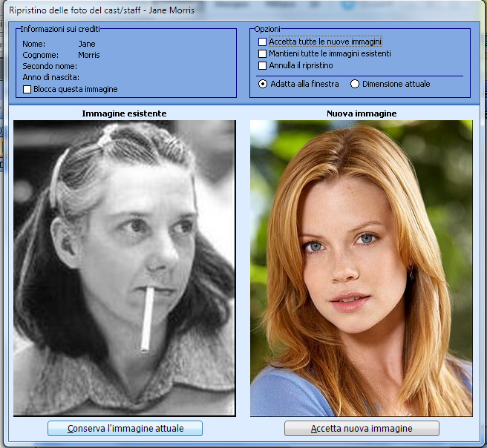This screenshot has width=487, height=448.
Task: Click the Cognome label
Action: [40, 55]
